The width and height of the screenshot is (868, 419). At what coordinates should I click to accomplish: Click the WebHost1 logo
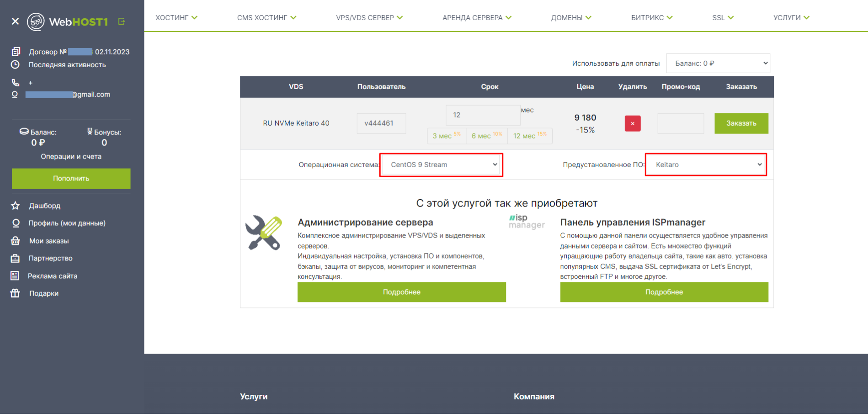coord(67,21)
